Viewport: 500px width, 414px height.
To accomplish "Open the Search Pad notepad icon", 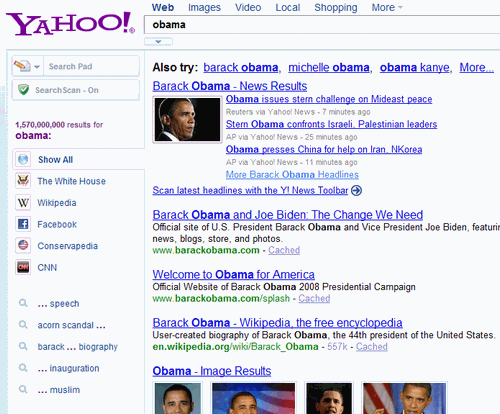I will (22, 66).
